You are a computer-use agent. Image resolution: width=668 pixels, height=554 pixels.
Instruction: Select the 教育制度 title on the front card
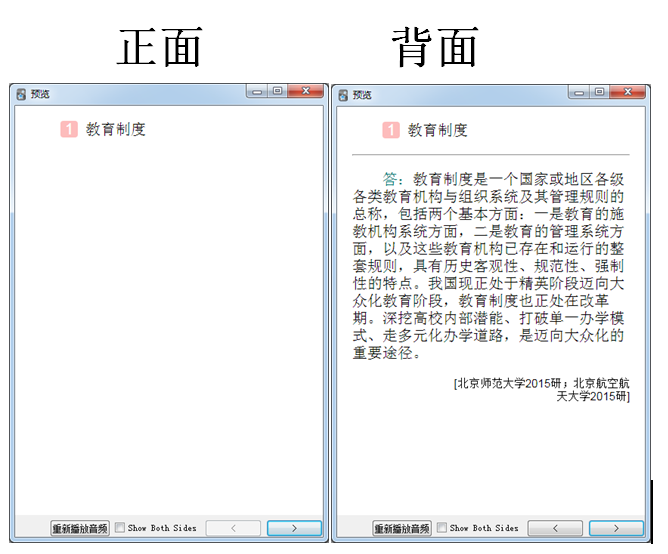tap(115, 130)
